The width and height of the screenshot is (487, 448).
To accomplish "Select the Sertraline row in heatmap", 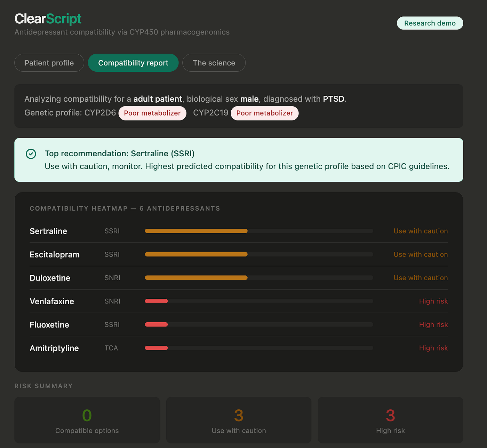I will click(x=239, y=231).
